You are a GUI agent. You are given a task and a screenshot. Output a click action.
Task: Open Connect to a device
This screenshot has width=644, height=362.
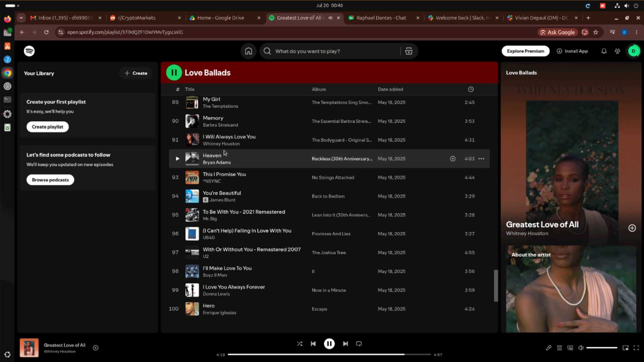(x=570, y=348)
